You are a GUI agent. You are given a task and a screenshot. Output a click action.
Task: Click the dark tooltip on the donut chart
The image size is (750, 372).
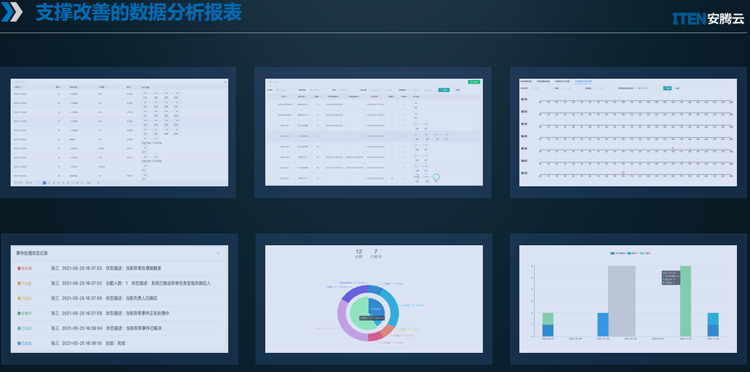pos(372,317)
